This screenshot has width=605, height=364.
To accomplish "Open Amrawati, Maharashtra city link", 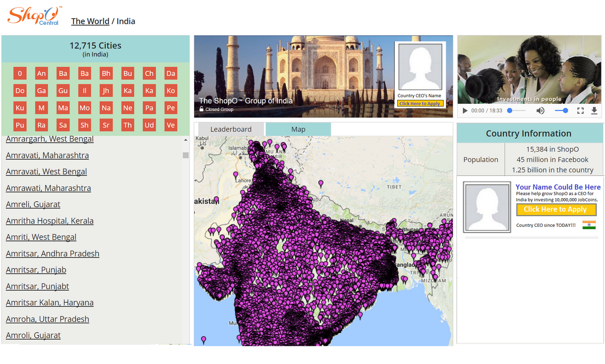I will 48,188.
